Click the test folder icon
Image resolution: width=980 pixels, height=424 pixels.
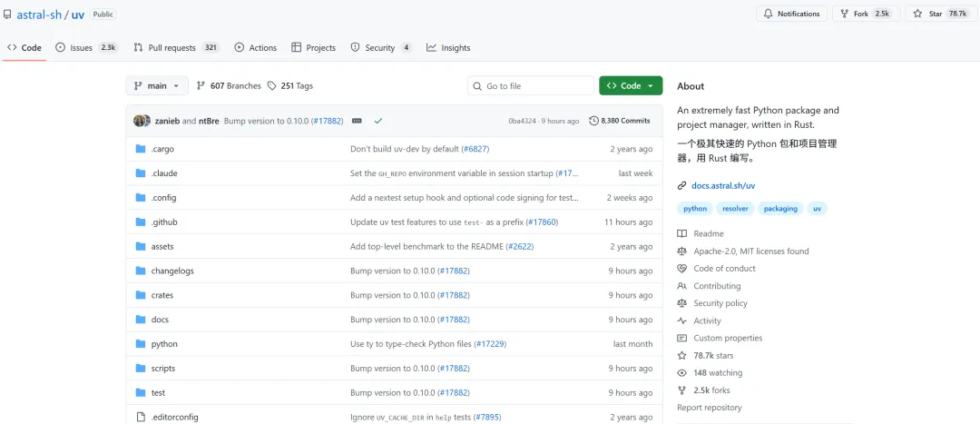pos(141,393)
